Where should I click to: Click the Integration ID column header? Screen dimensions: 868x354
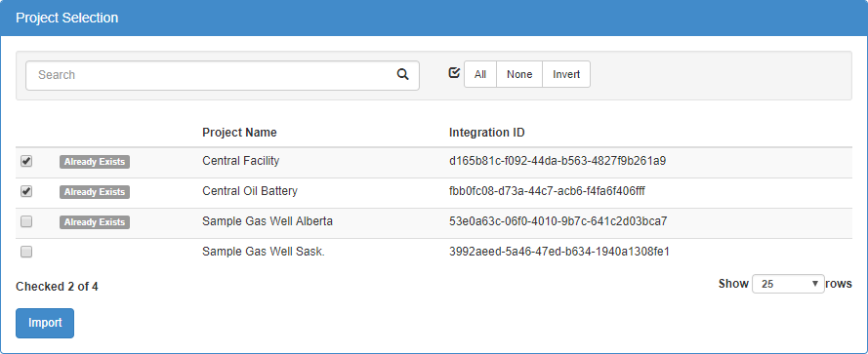click(487, 133)
